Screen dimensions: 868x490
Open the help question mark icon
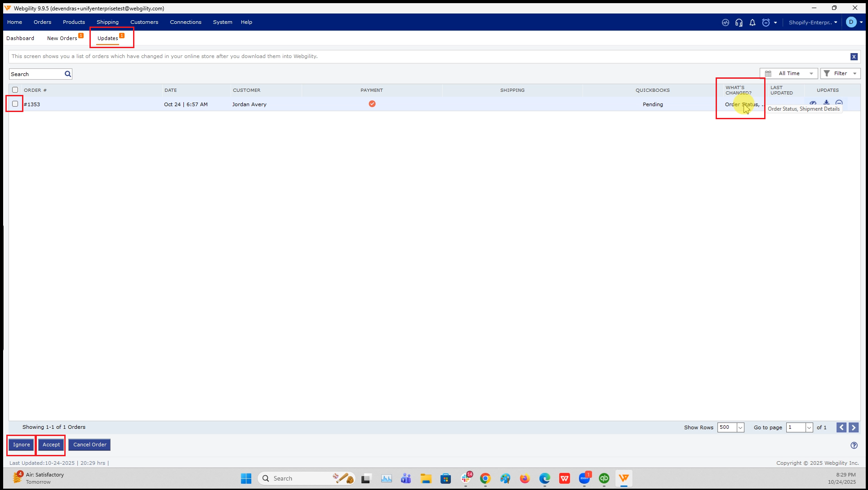pos(854,445)
